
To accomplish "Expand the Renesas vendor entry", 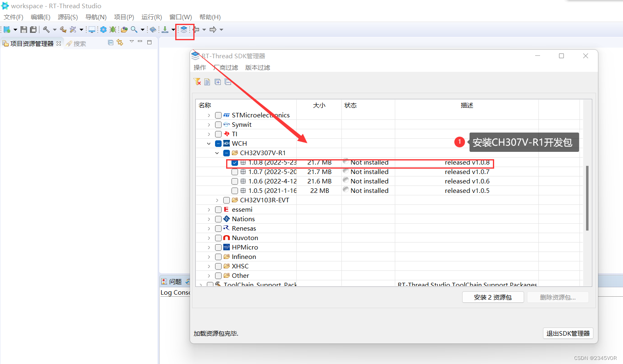I will 208,228.
